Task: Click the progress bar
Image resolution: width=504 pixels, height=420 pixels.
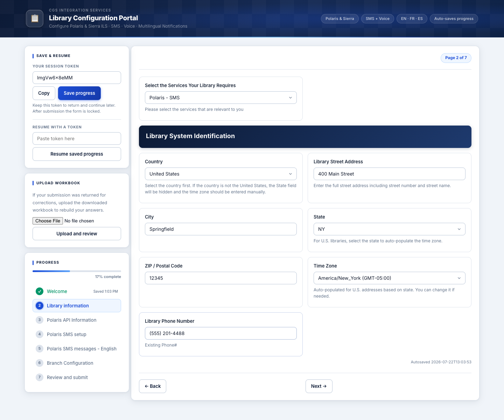Action: point(77,271)
